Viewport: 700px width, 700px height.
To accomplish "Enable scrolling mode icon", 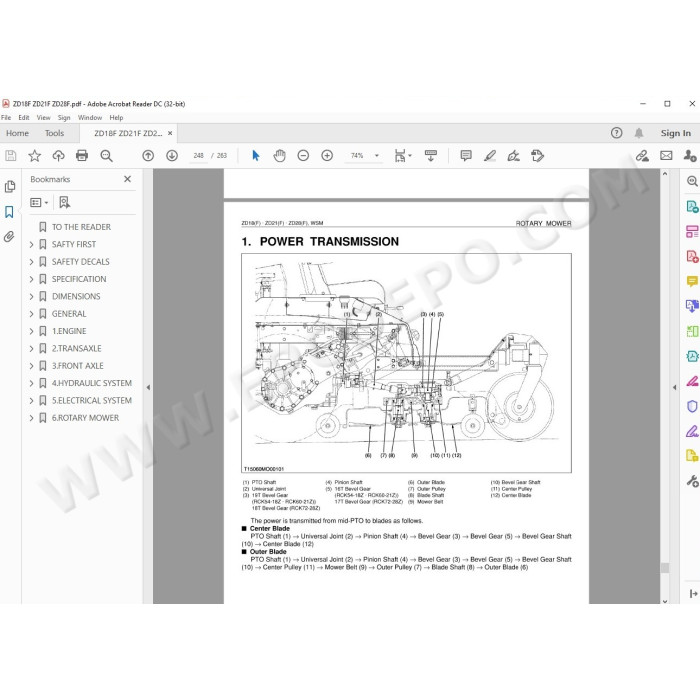I will click(x=431, y=155).
